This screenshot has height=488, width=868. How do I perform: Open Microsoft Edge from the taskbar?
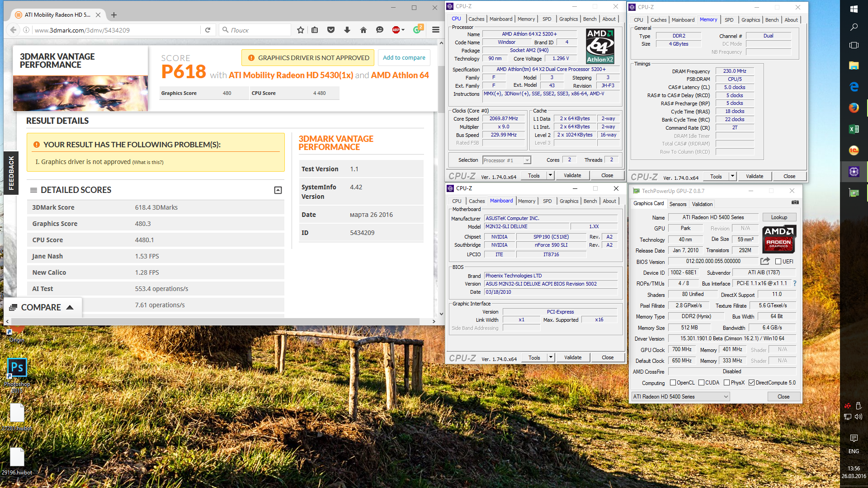click(x=854, y=87)
